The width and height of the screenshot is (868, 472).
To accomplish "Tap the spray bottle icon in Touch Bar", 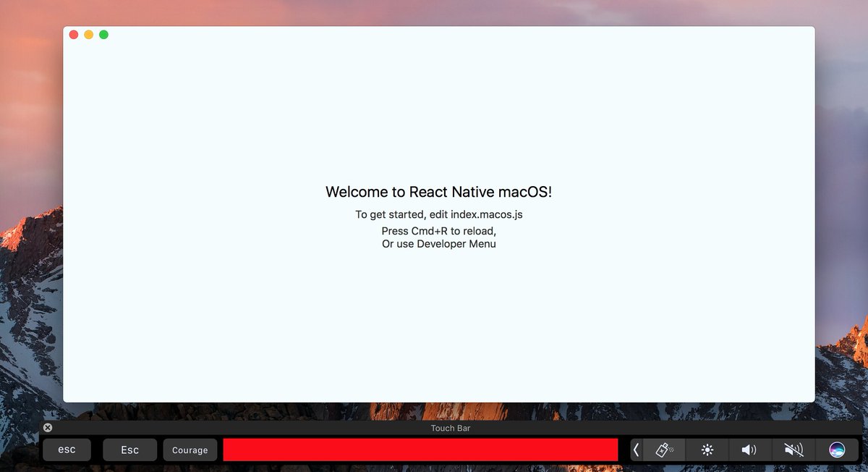I will [663, 450].
